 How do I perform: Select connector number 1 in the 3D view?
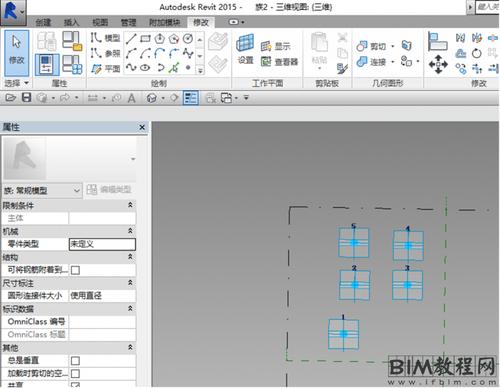pos(344,334)
